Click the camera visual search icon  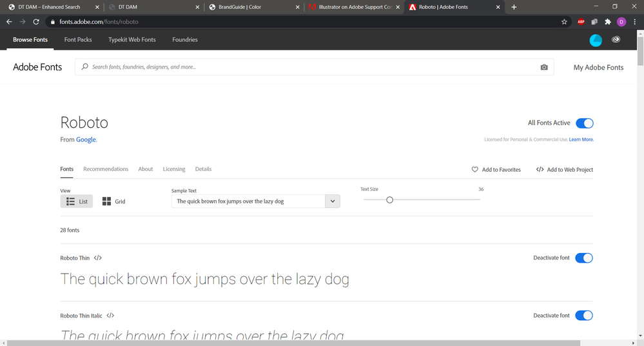click(x=544, y=67)
